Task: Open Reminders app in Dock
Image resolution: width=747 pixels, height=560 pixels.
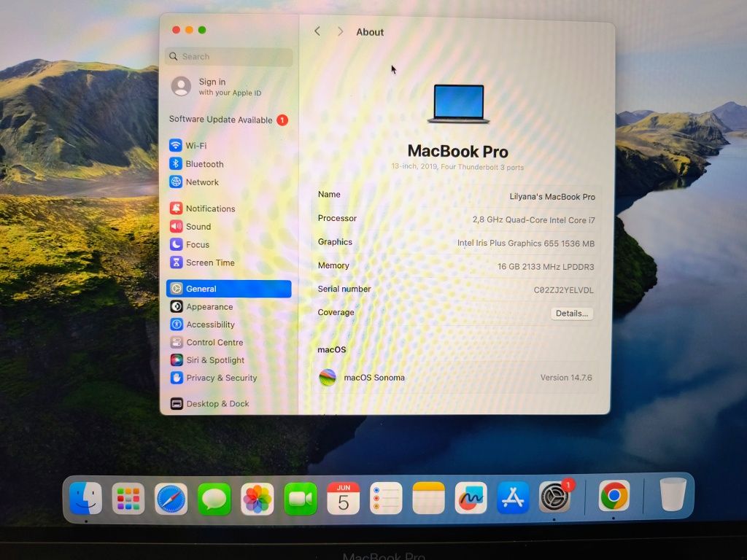Action: [386, 498]
